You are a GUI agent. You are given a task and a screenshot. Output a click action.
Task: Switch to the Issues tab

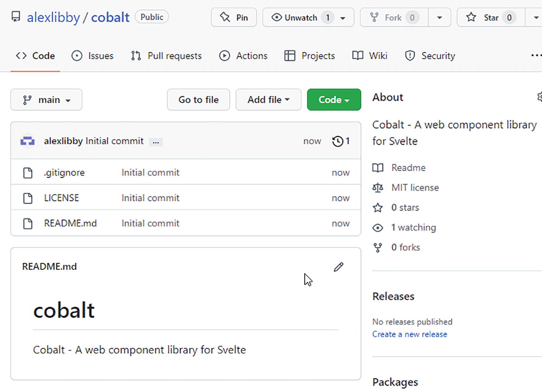coord(93,56)
